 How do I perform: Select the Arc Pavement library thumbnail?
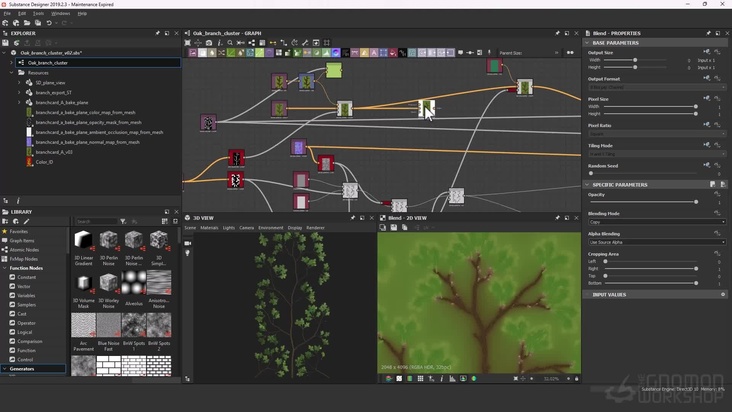point(84,325)
